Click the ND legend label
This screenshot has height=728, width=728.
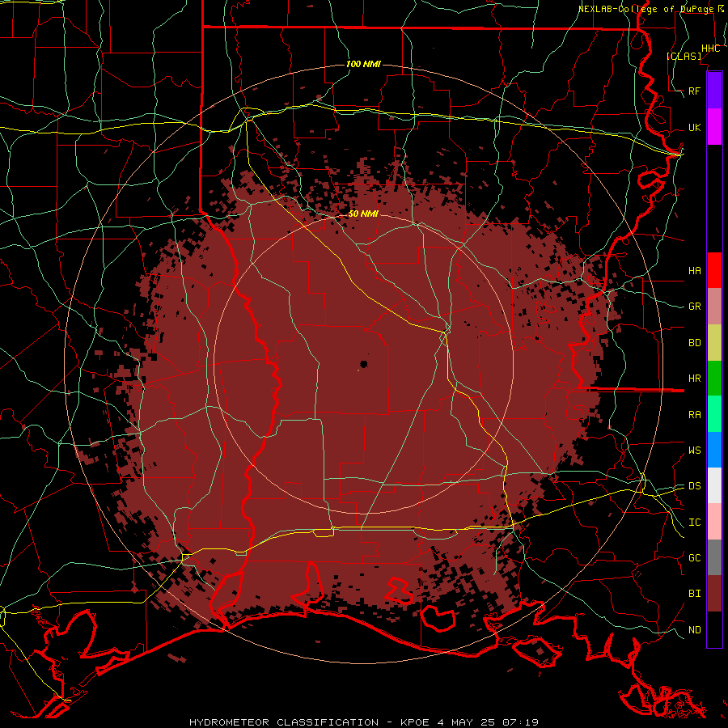[x=695, y=629]
